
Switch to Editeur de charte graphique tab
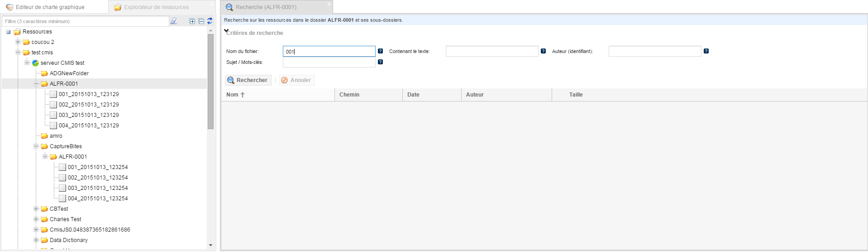pyautogui.click(x=50, y=7)
